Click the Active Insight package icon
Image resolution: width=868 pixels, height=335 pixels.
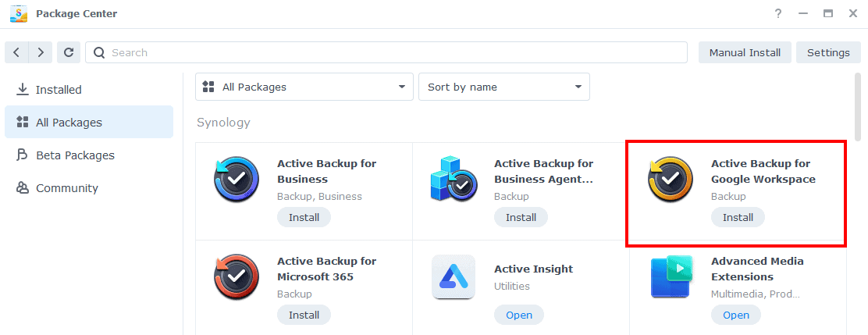454,276
